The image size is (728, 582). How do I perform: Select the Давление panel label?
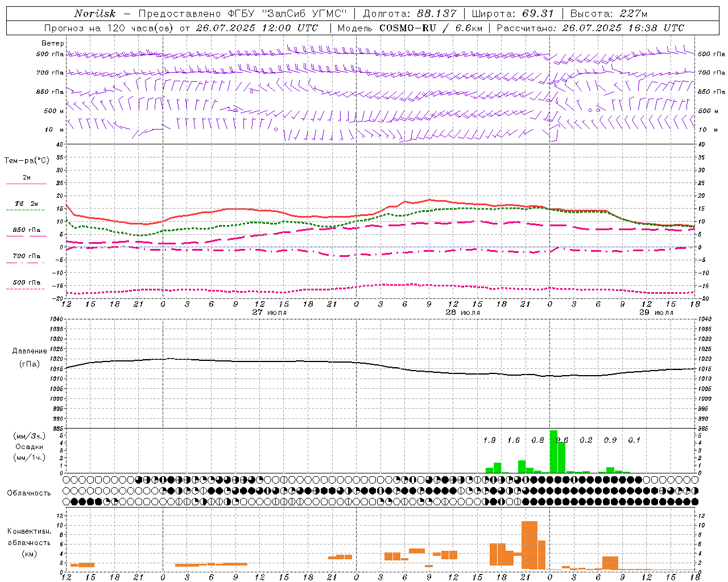[x=30, y=351]
